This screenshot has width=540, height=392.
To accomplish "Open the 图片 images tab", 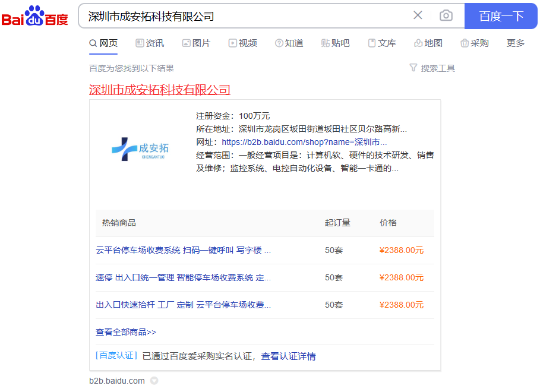I will click(196, 43).
